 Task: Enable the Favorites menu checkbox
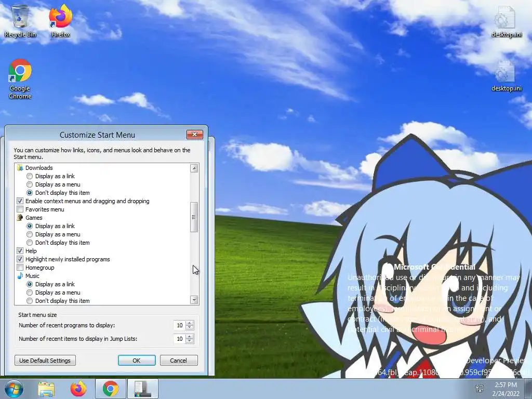(20, 209)
